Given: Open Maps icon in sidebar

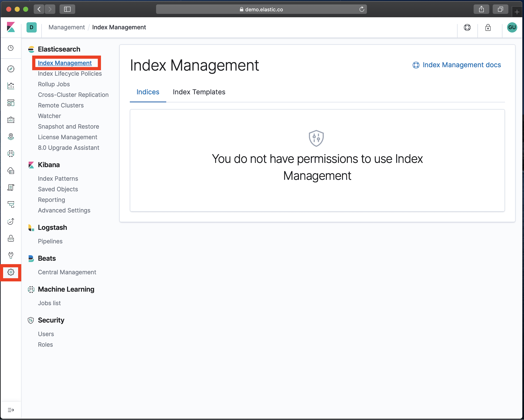Looking at the screenshot, I should click(11, 137).
